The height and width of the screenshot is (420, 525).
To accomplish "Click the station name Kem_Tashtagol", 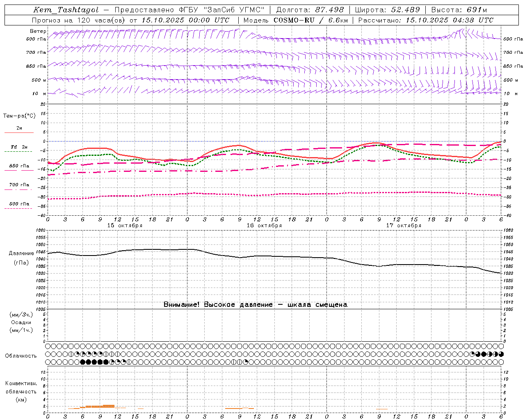I will tap(66, 10).
